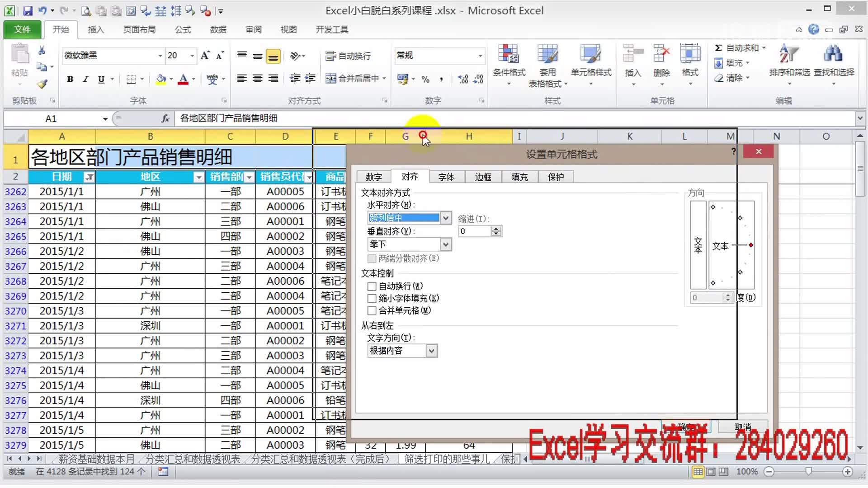Open the 保护 tab in format dialog
This screenshot has width=868, height=488.
[x=556, y=177]
